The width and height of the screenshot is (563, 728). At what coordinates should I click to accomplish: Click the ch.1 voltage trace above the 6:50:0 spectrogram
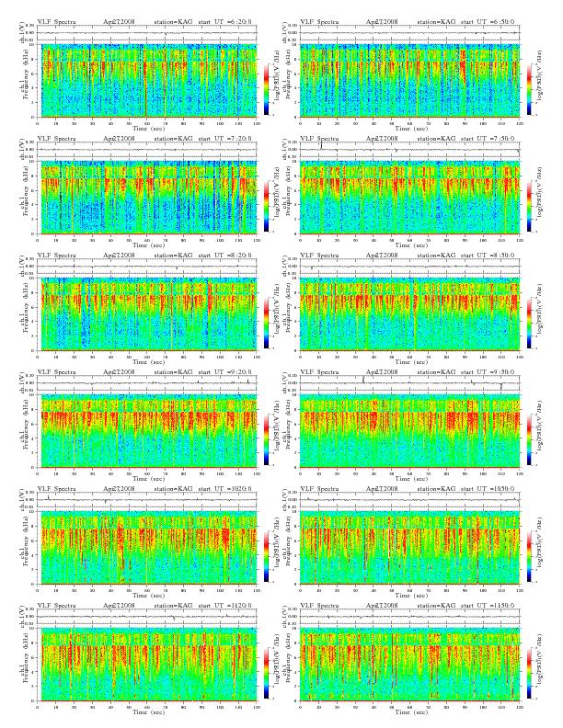[409, 32]
